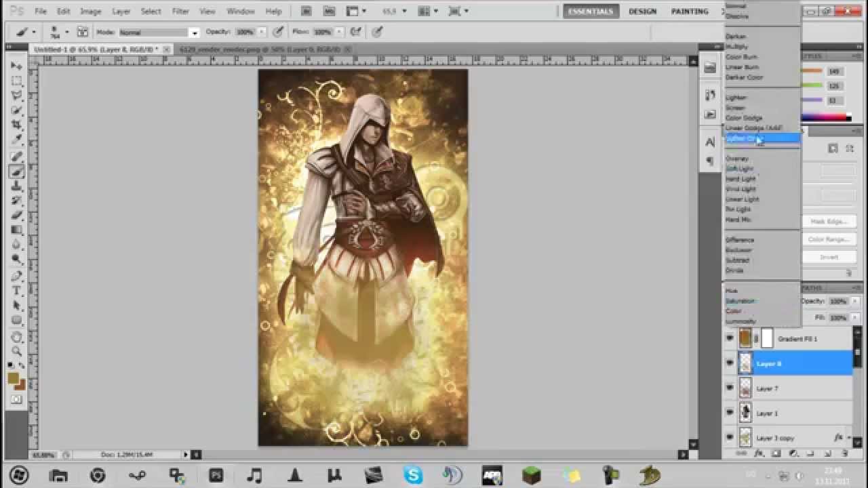This screenshot has width=868, height=488.
Task: Click the Invert mask button
Action: [x=828, y=257]
